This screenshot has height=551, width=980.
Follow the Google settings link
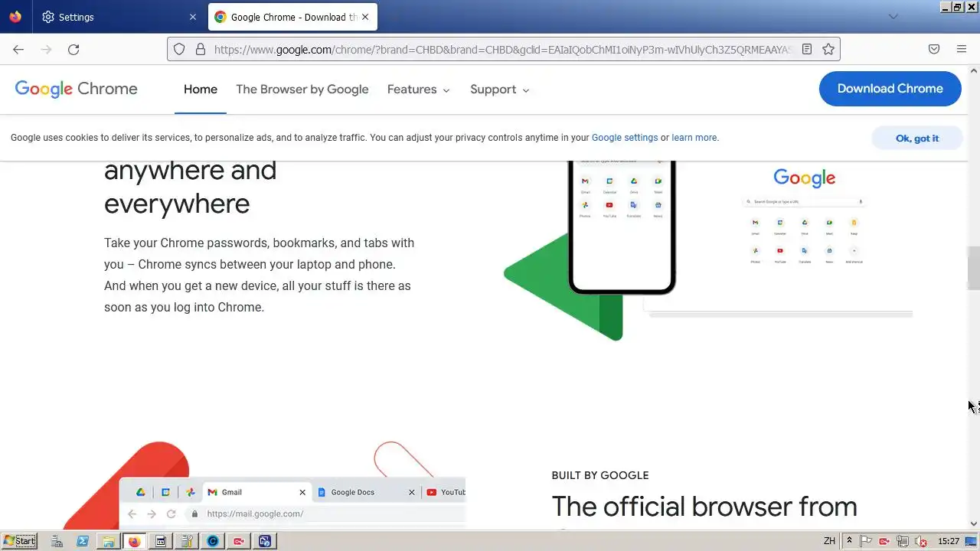pyautogui.click(x=625, y=138)
